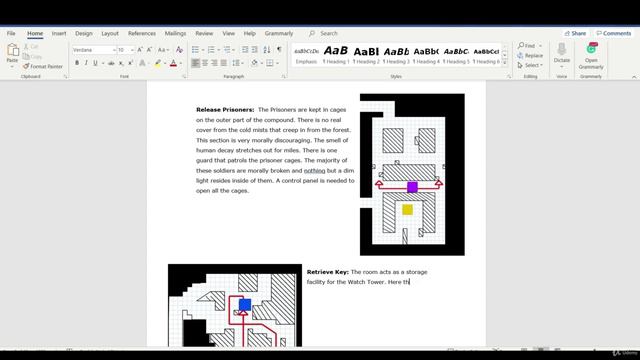Expand the Paste options arrow

coord(12,67)
